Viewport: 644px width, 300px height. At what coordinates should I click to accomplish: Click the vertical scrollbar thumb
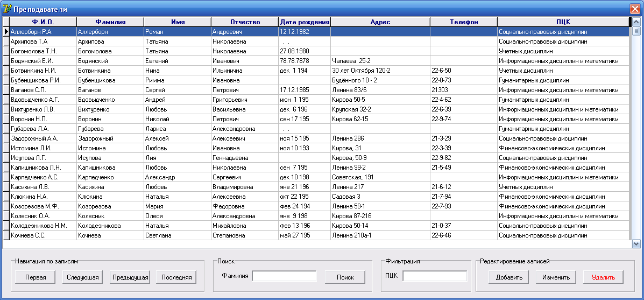(636, 31)
